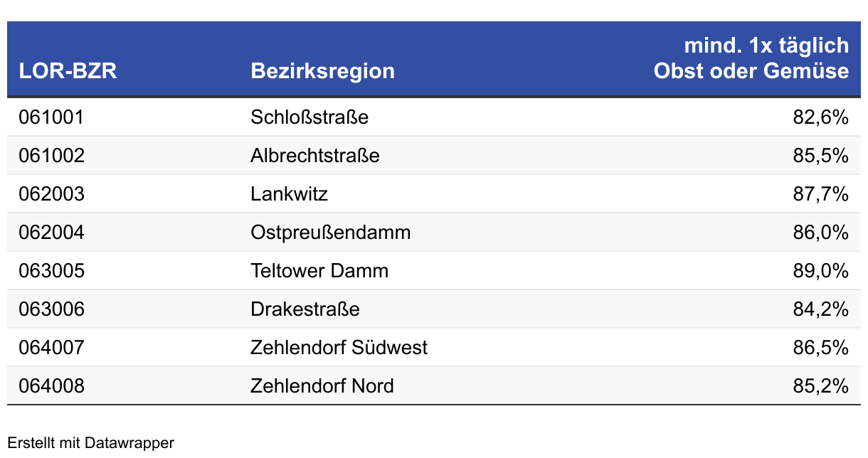
Task: Click the 87,7% value
Action: [821, 194]
